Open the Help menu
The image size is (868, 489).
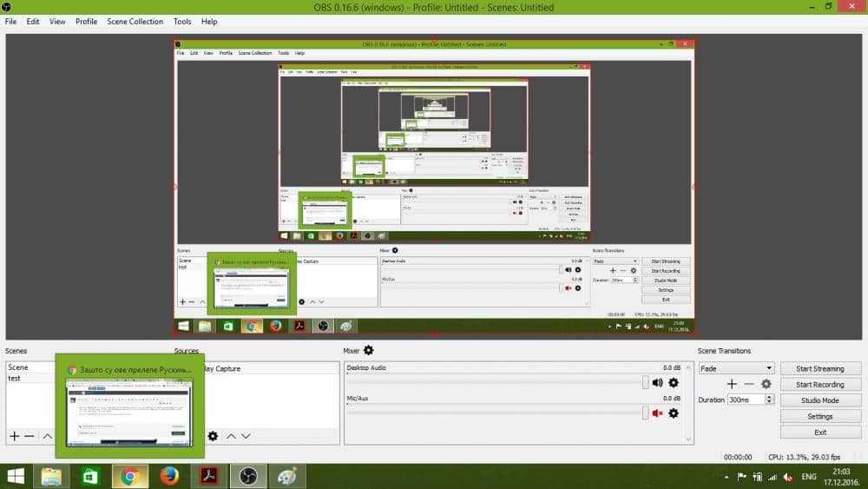[209, 22]
